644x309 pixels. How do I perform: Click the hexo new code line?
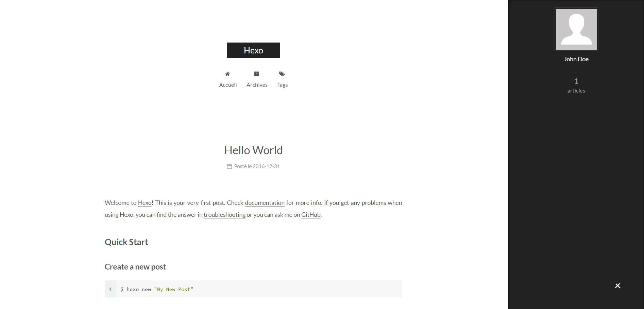[157, 289]
